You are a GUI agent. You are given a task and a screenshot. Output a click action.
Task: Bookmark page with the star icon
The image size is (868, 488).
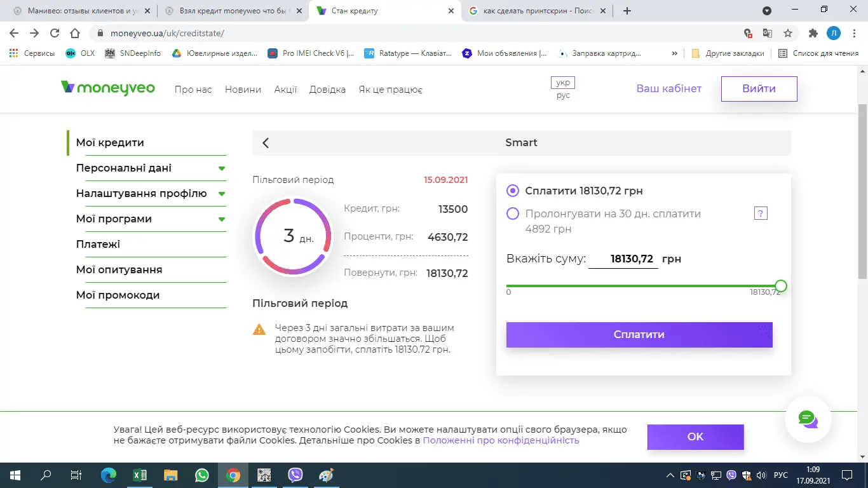click(788, 33)
